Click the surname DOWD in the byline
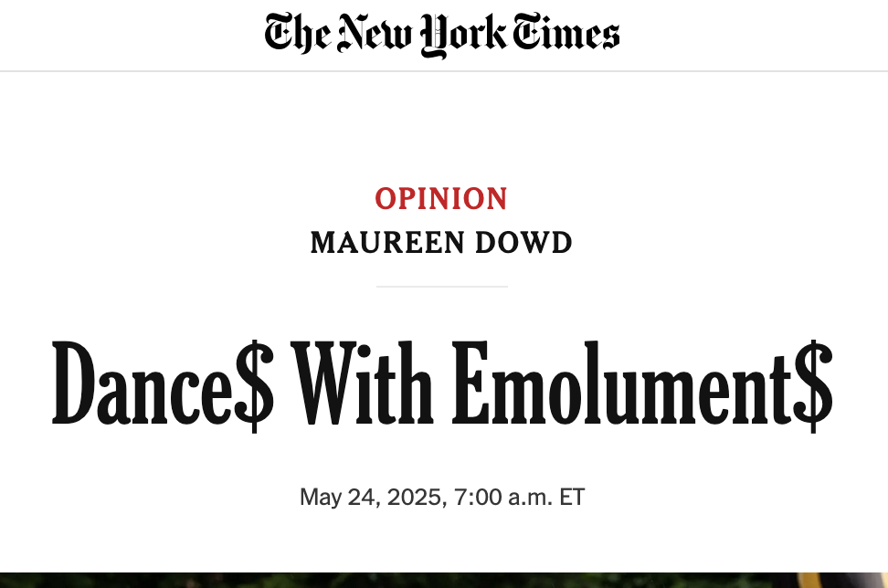This screenshot has height=588, width=888. 523,243
